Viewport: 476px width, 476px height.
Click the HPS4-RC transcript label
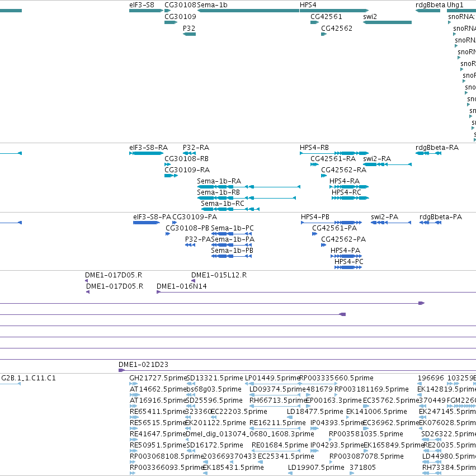pos(346,192)
